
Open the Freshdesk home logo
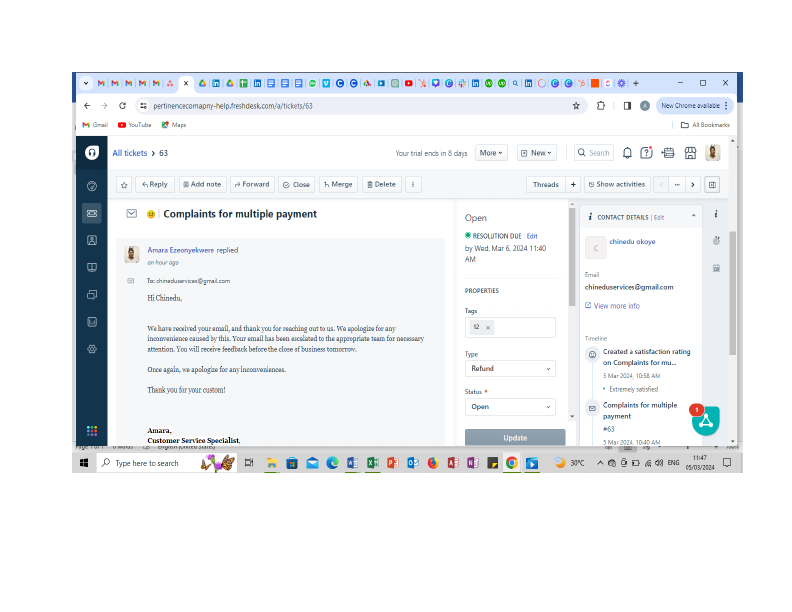point(92,152)
